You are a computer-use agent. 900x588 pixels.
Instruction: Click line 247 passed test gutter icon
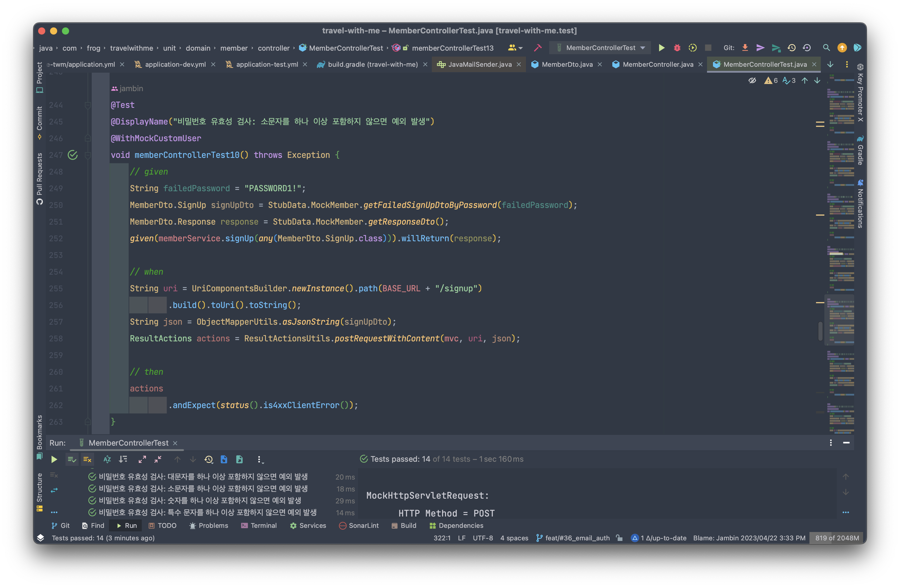click(73, 155)
